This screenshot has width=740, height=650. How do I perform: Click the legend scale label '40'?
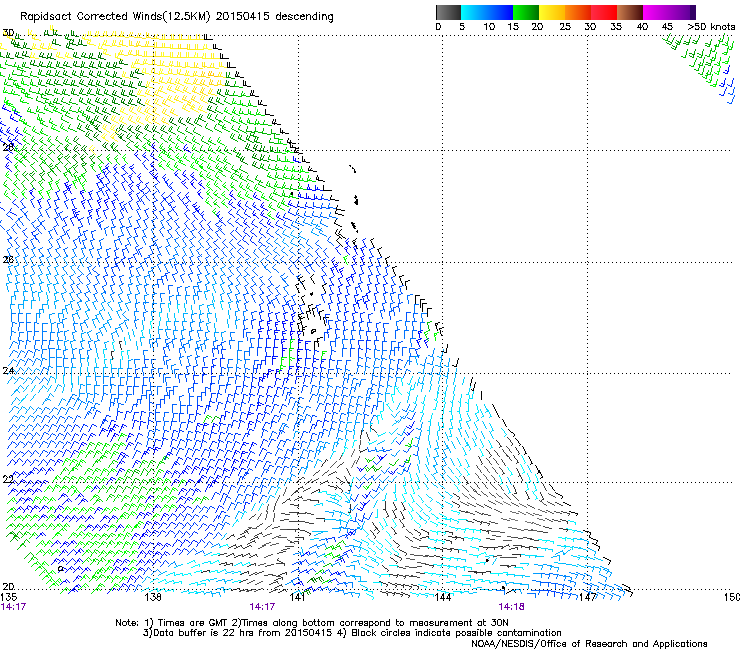point(642,27)
